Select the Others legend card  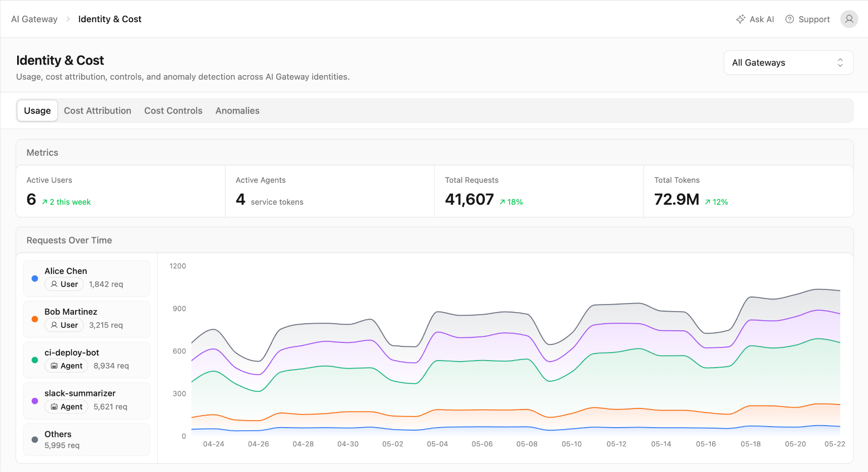pyautogui.click(x=87, y=440)
